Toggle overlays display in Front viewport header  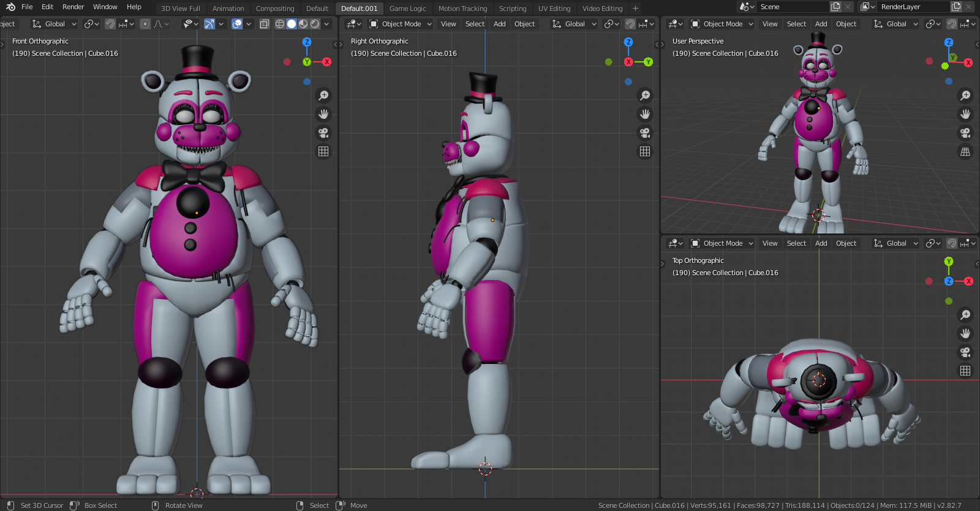(237, 24)
